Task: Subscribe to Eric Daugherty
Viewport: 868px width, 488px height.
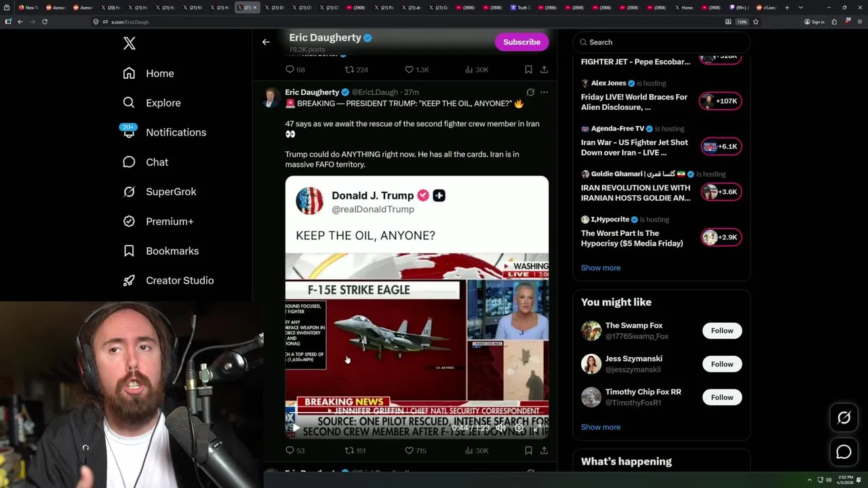Action: pos(521,42)
